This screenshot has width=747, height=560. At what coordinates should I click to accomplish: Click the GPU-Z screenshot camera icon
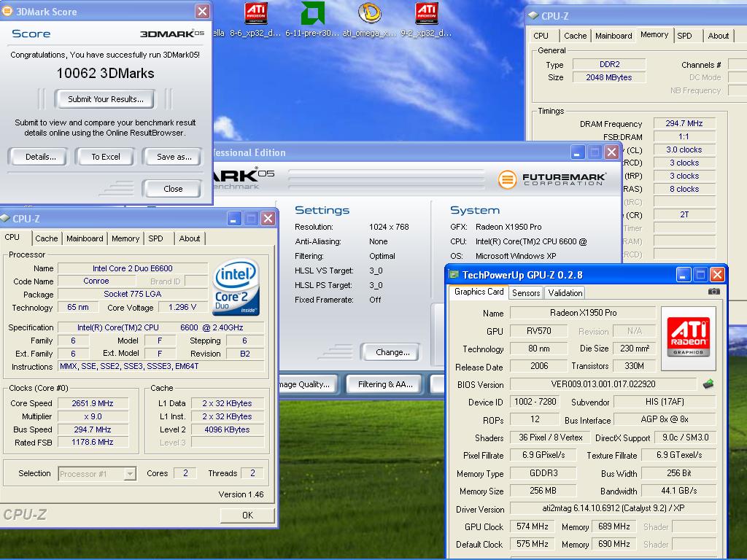pos(713,292)
